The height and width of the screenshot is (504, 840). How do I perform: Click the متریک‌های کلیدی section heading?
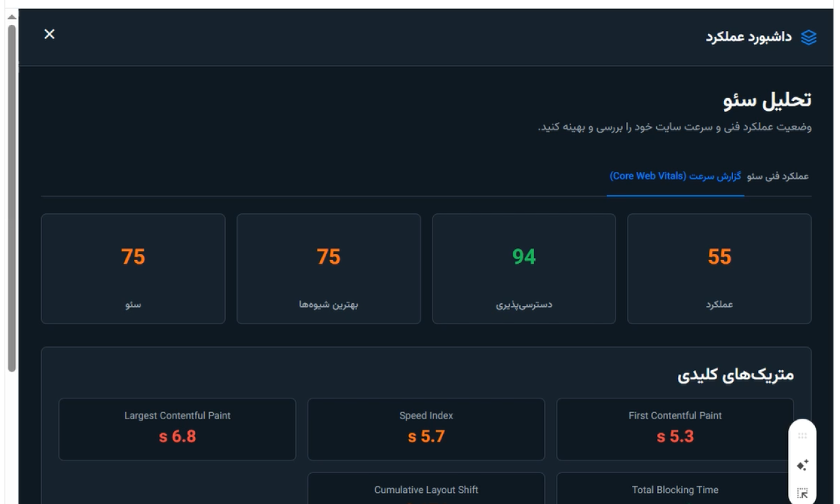[735, 375]
